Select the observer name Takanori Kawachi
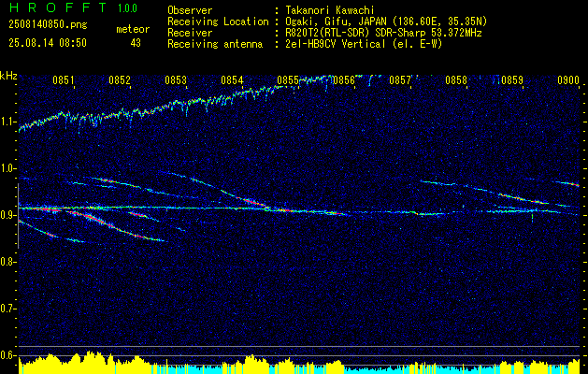The width and height of the screenshot is (588, 374). (330, 10)
